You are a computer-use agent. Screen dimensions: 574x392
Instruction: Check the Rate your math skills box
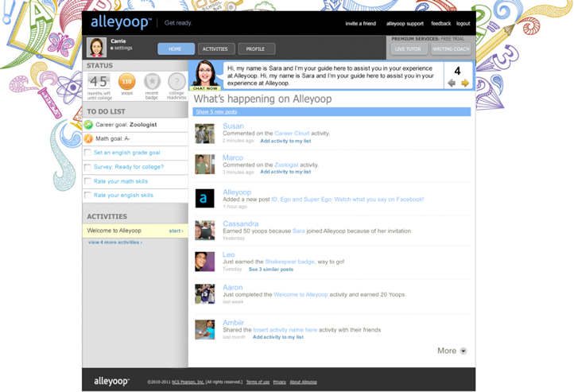point(87,181)
